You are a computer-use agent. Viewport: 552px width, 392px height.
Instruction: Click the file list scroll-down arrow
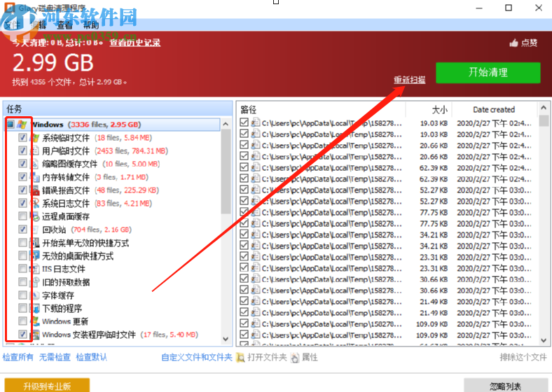point(544,340)
